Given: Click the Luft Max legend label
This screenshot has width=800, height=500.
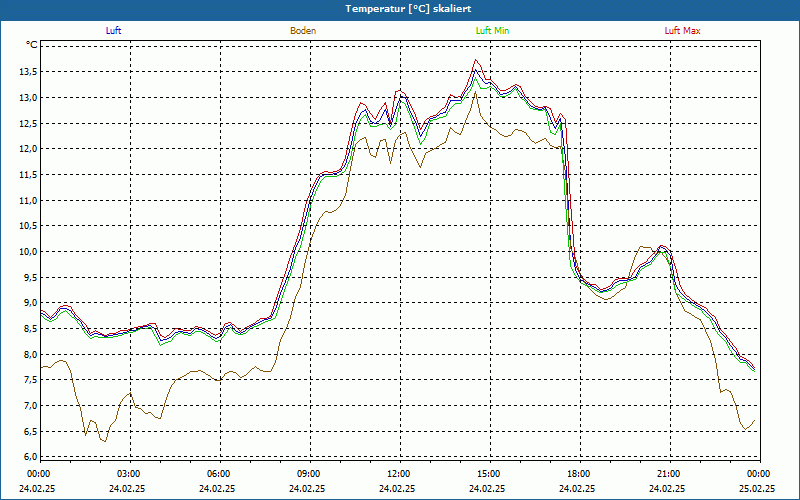Looking at the screenshot, I should pyautogui.click(x=682, y=31).
